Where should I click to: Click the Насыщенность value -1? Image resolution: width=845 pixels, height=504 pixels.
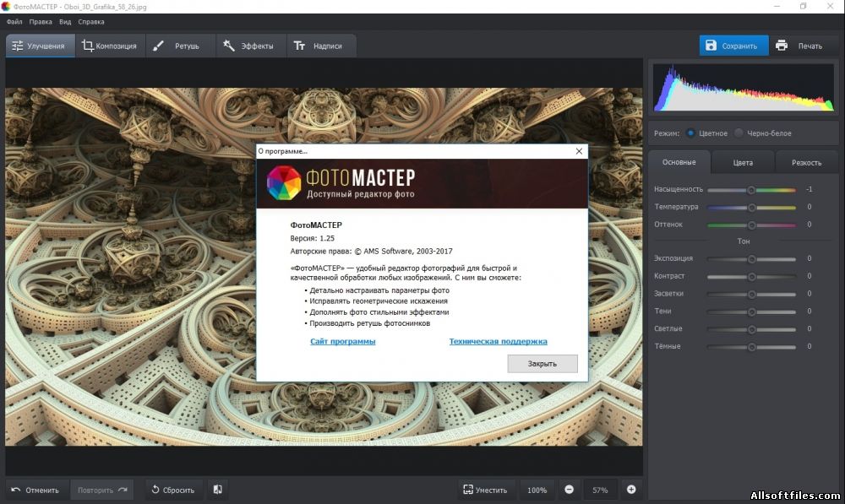point(809,189)
